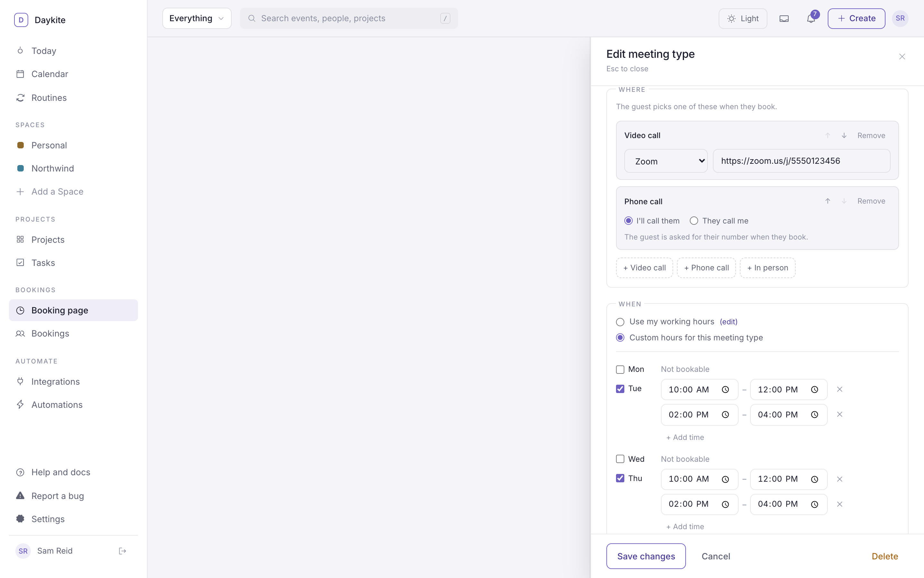Screen dimensions: 924x578
Task: Focus the search events field
Action: point(349,18)
